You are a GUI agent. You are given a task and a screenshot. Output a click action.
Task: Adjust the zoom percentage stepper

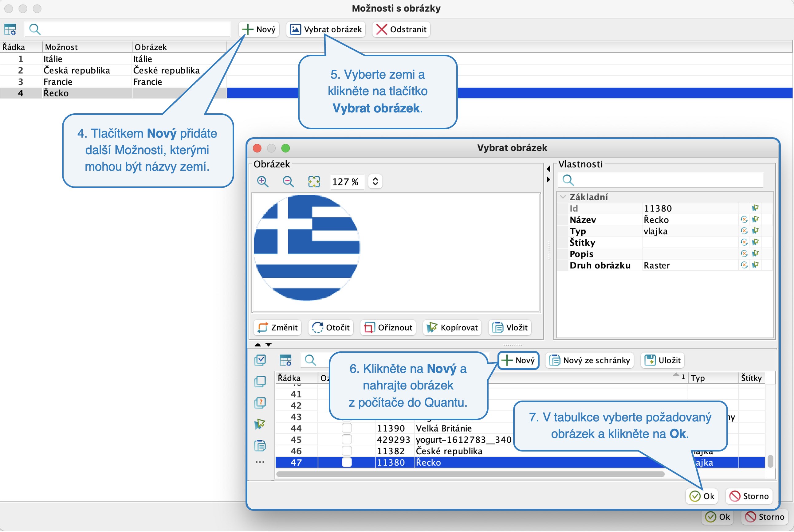375,182
